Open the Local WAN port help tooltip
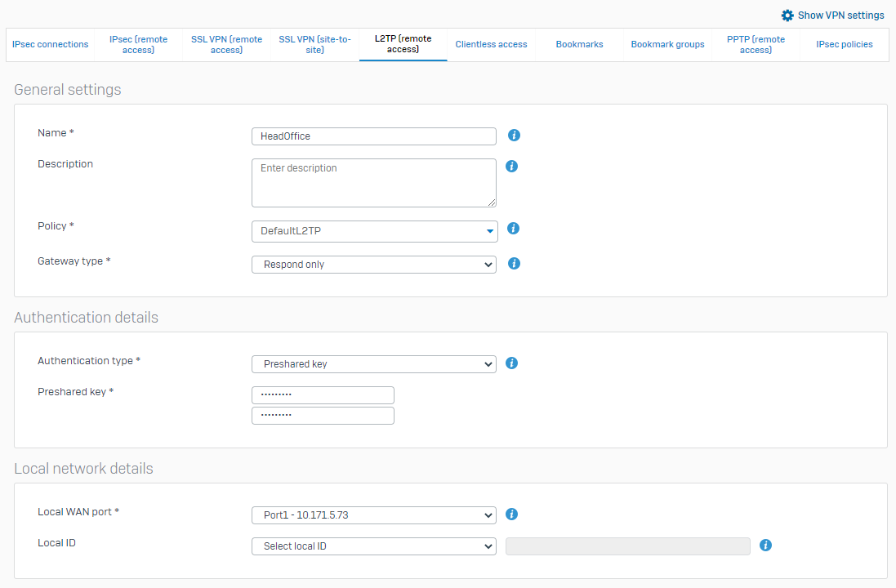The width and height of the screenshot is (896, 588). point(511,514)
